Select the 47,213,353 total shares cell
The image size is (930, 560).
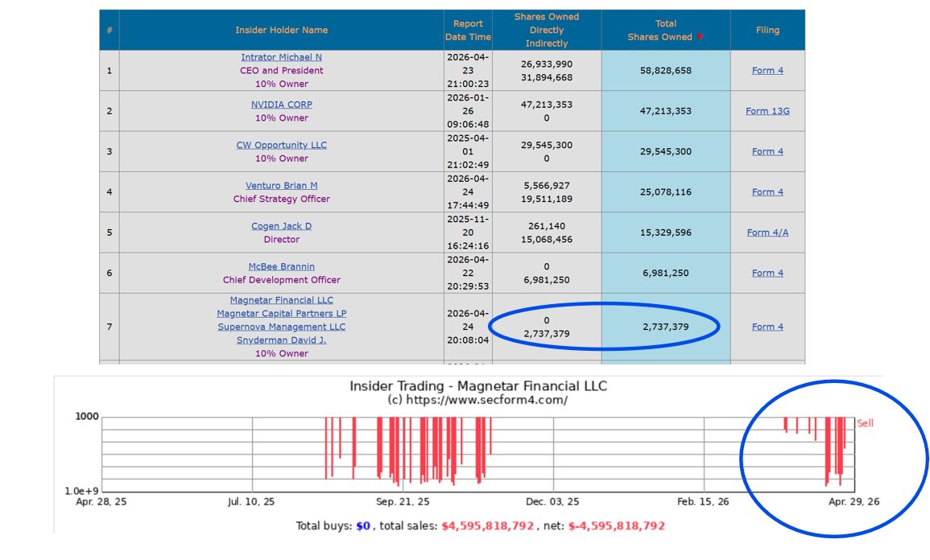tap(665, 111)
